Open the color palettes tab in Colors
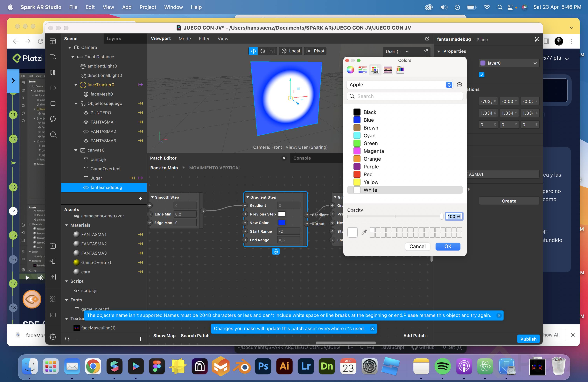 [375, 70]
